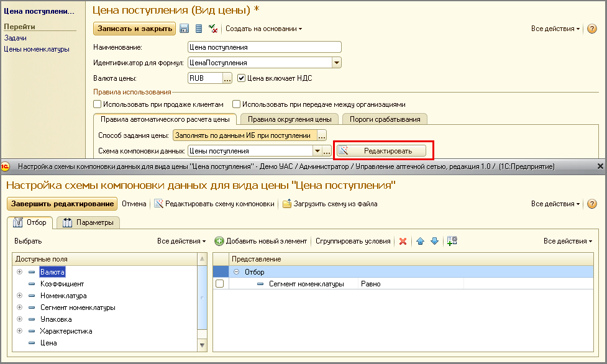Expand the Валюта tree node

19,272
